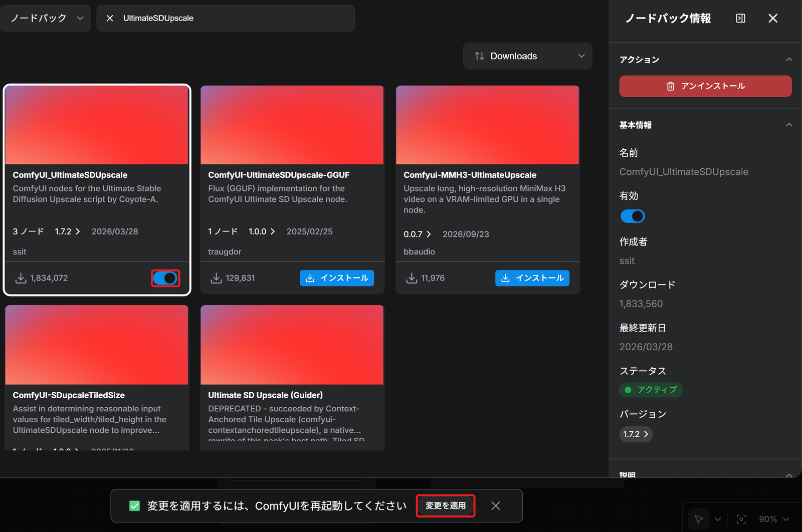Click author name traugdor
The image size is (802, 532).
click(x=225, y=252)
